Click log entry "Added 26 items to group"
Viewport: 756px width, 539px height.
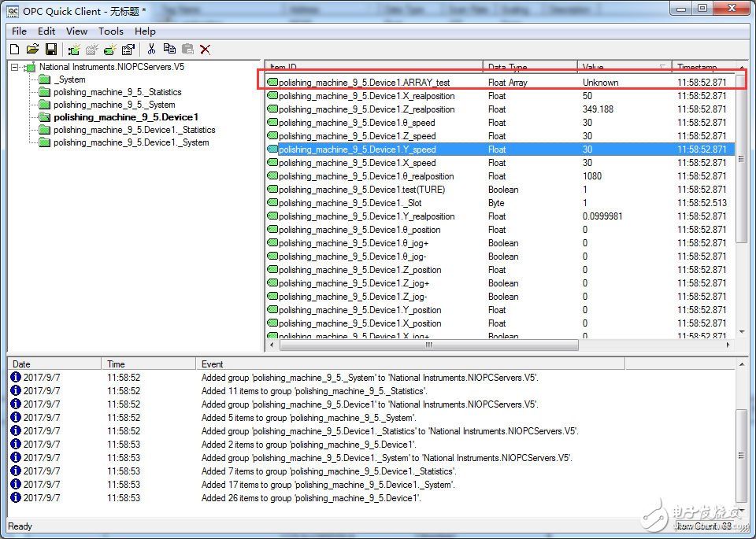[311, 498]
